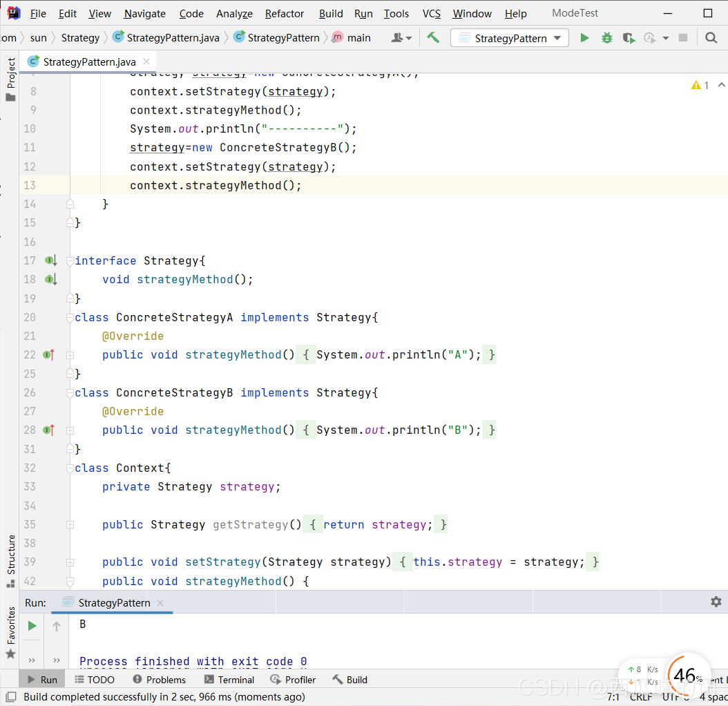Open the VCS menu
The height and width of the screenshot is (706, 728).
(x=431, y=13)
